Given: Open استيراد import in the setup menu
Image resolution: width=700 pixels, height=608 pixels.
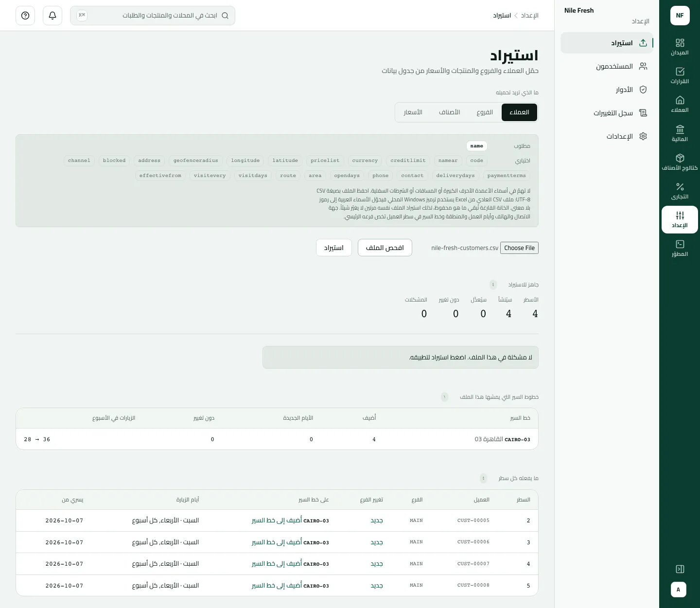Looking at the screenshot, I should 606,43.
